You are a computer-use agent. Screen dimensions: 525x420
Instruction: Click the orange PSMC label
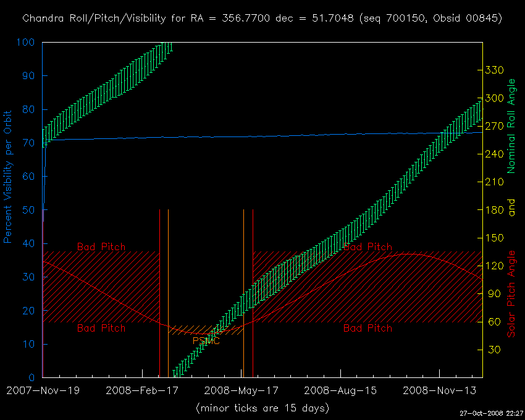click(206, 340)
